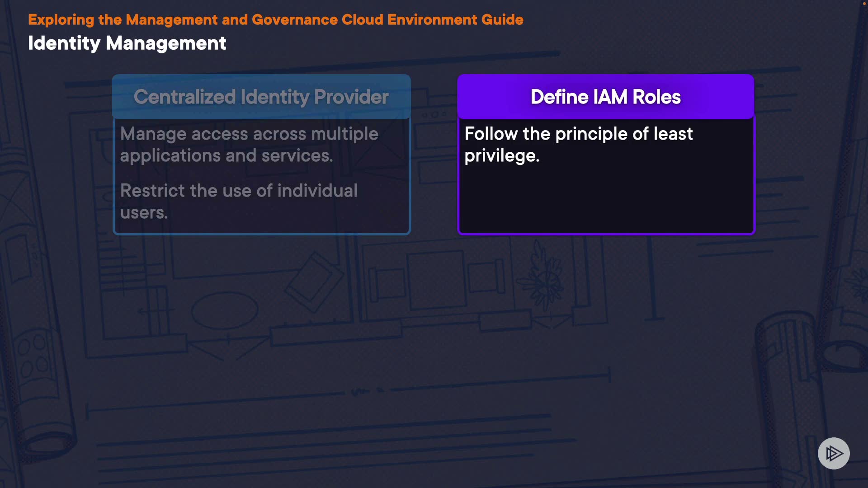The height and width of the screenshot is (488, 868).
Task: Select the Define IAM Roles header
Action: point(605,97)
